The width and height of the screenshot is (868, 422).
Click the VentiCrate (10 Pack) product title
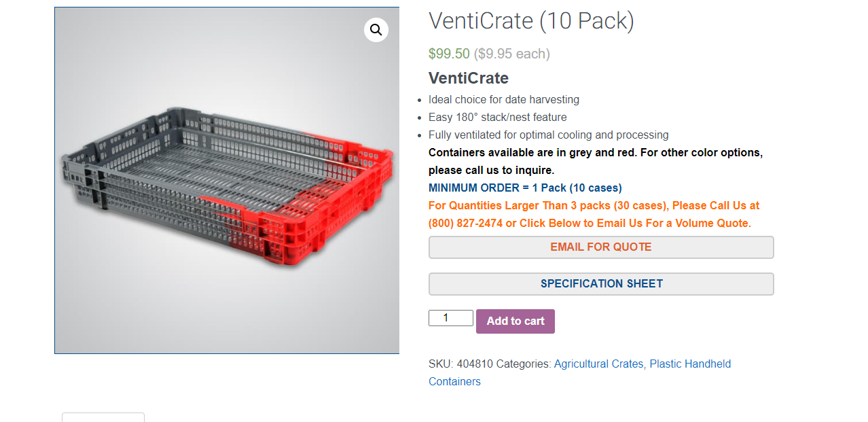point(531,21)
